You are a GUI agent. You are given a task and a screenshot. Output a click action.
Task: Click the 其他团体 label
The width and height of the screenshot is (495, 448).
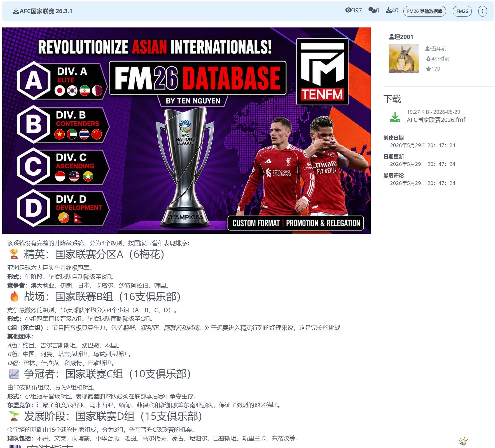[x=20, y=336]
